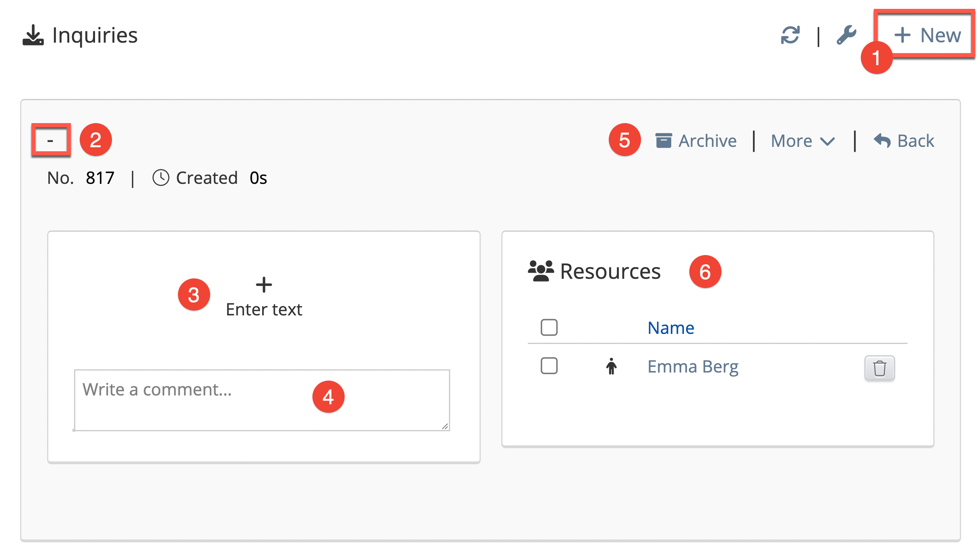The width and height of the screenshot is (980, 560).
Task: Click the clock icon next to Created
Action: click(161, 178)
